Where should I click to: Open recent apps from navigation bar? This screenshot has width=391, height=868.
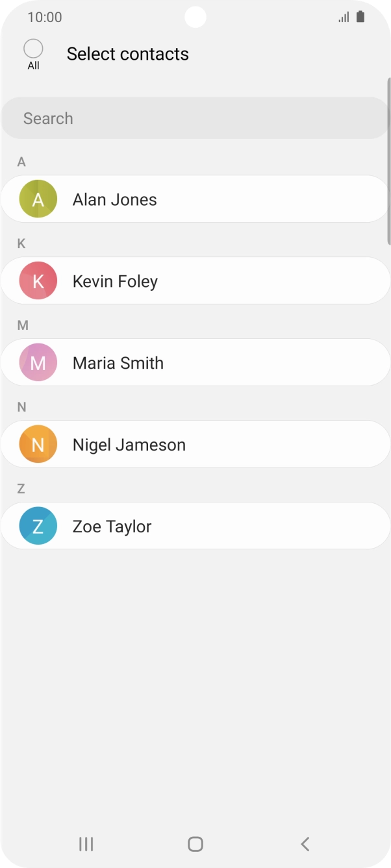tap(86, 844)
